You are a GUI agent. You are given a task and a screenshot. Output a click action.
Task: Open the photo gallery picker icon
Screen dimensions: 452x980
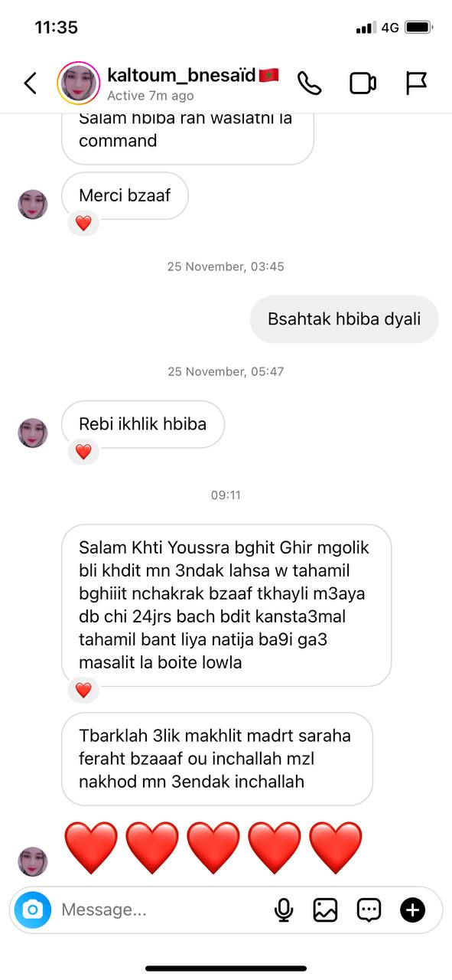[x=325, y=910]
